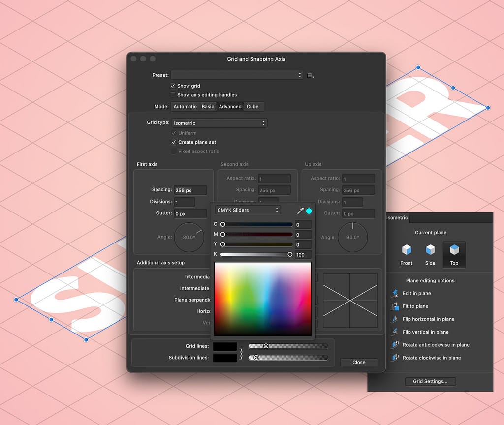Click the Fit to plane icon
The height and width of the screenshot is (425, 504).
tap(395, 306)
